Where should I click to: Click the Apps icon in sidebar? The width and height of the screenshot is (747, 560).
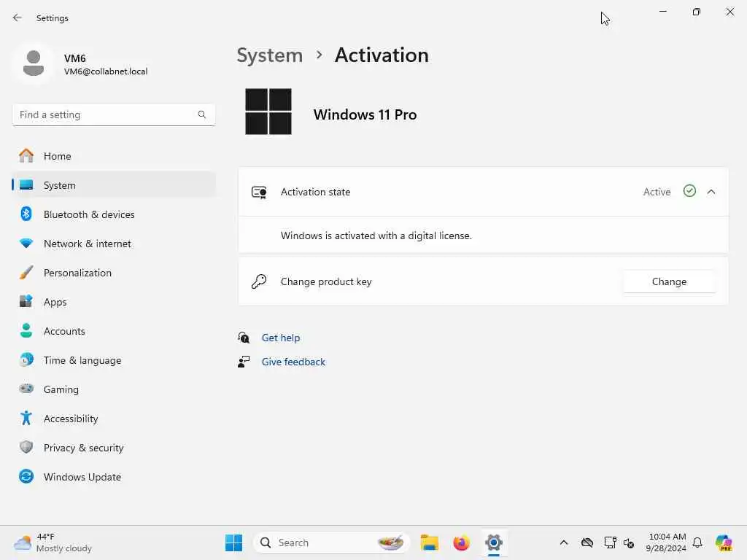[x=26, y=301]
